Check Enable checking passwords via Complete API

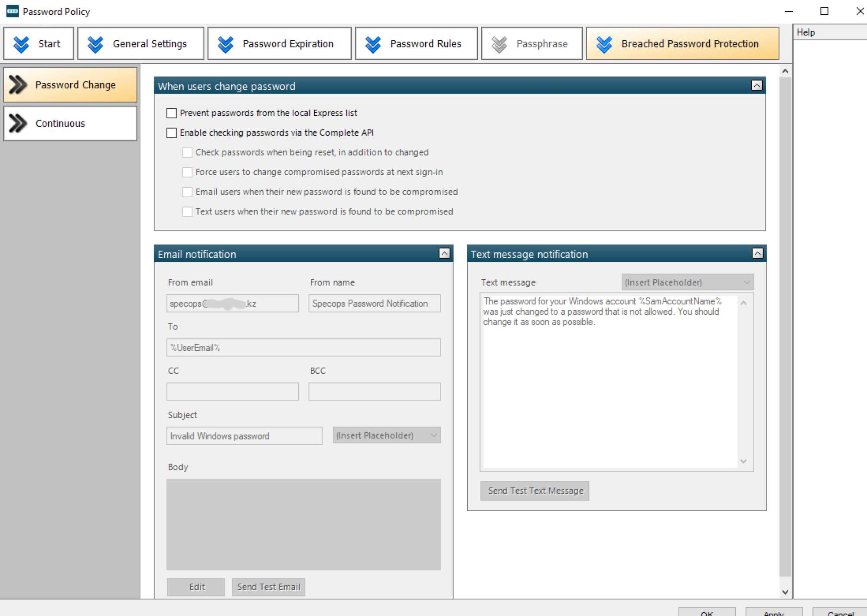[172, 133]
